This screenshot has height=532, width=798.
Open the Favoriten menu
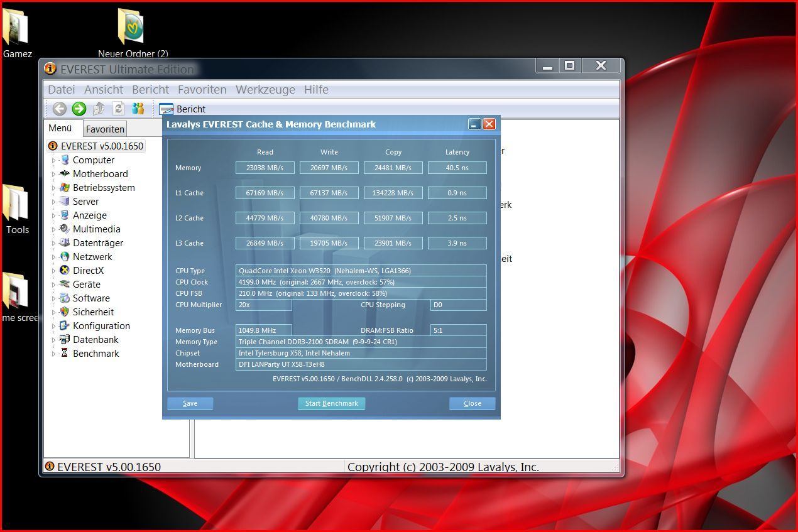(x=202, y=89)
